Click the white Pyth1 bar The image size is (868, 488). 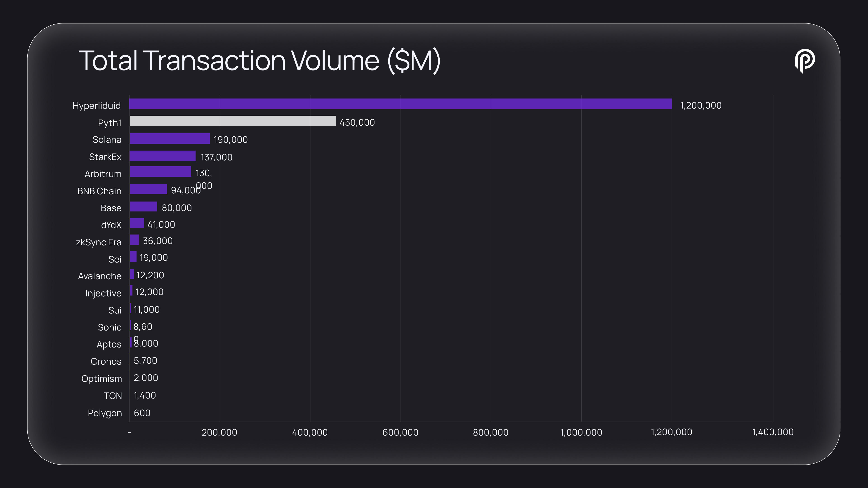pos(233,121)
